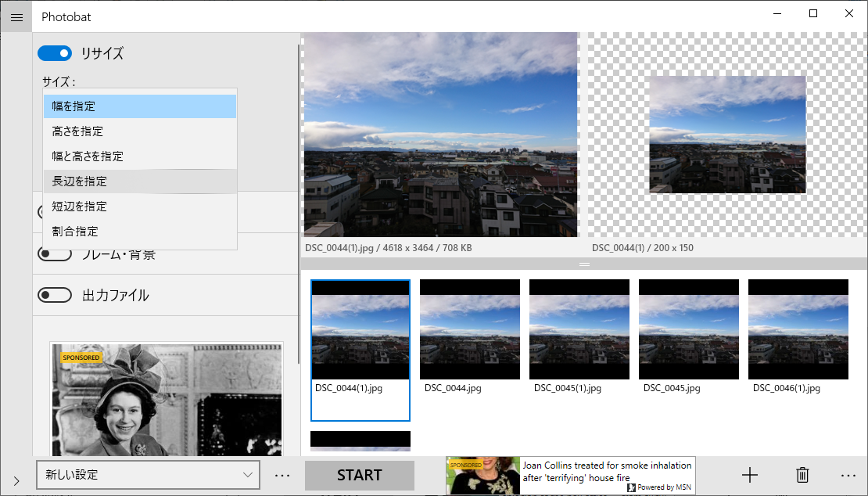The image size is (868, 496).
Task: Pick 短辺を指定 option
Action: click(x=140, y=206)
